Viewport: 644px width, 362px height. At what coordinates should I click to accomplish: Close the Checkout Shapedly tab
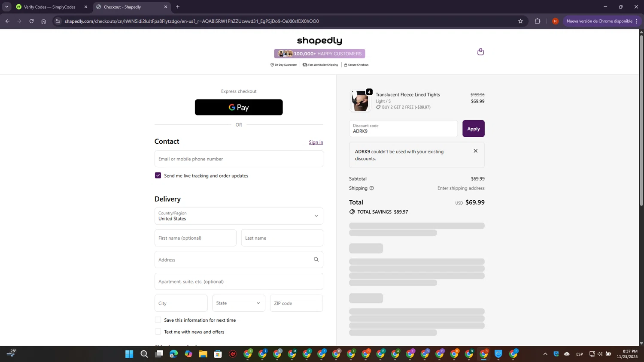(166, 7)
